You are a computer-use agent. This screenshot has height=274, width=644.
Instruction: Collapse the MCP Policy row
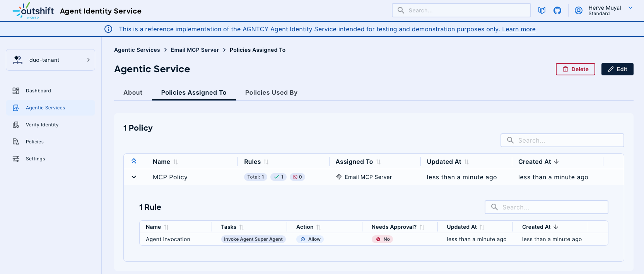(134, 177)
